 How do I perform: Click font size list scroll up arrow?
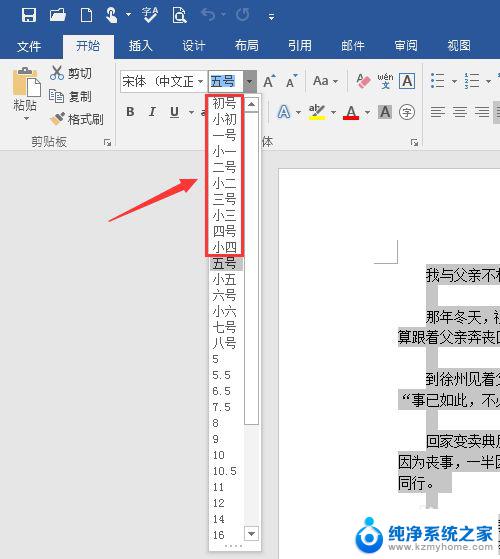click(252, 104)
